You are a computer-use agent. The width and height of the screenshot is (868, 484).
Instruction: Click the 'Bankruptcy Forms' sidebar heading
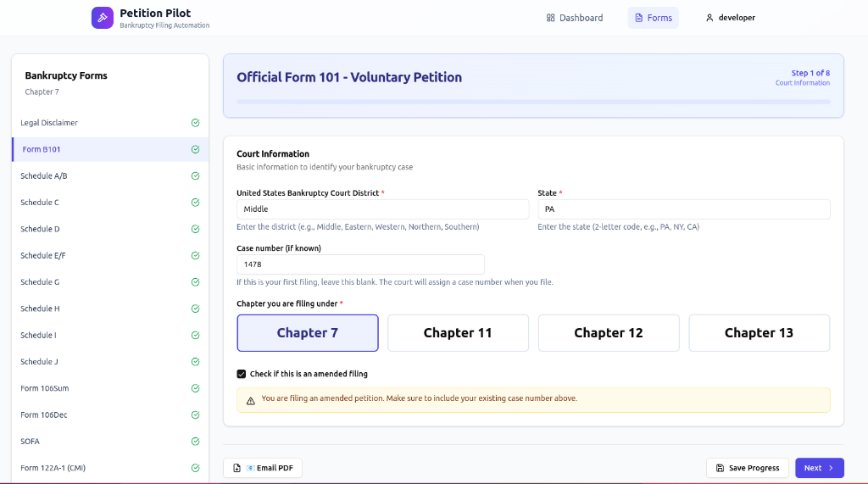(66, 76)
